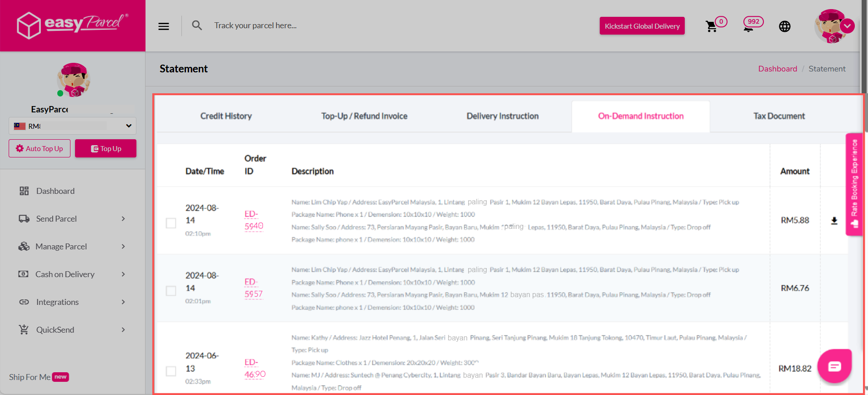Viewport: 868px width, 395px height.
Task: Tick checkbox for order ED-5940
Action: tap(171, 223)
